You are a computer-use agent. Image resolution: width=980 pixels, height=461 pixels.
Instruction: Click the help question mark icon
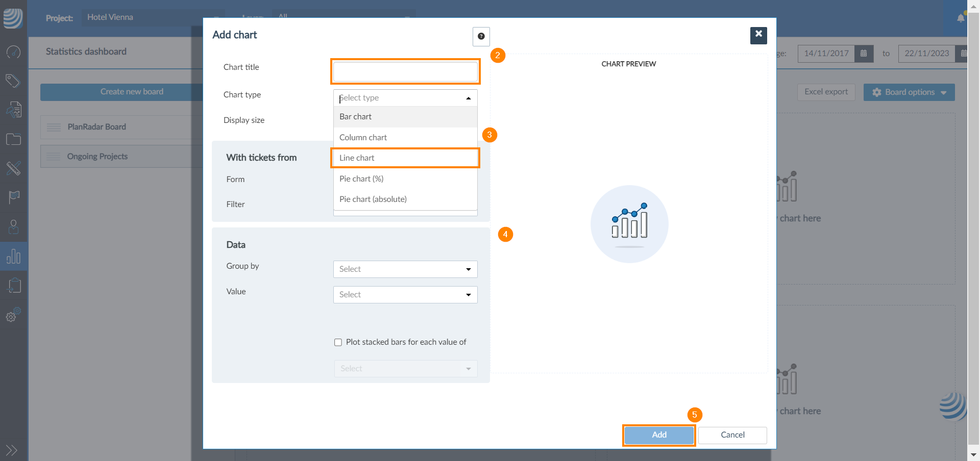click(481, 36)
